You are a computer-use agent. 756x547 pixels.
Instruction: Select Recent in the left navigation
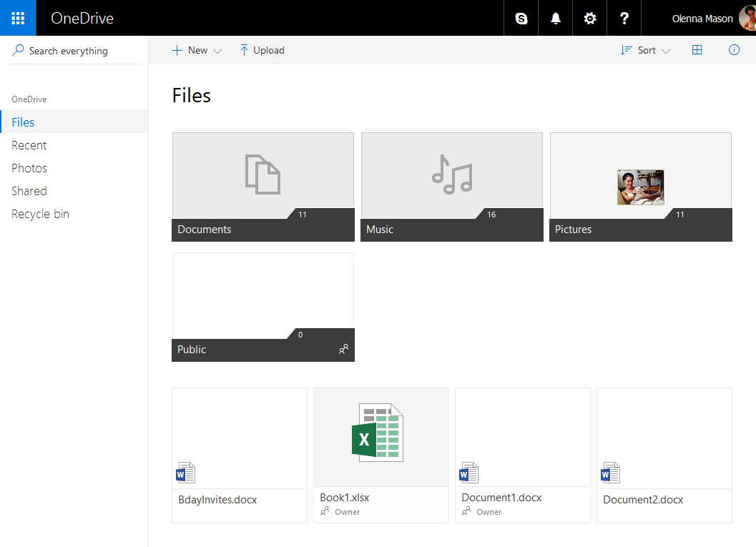[x=29, y=145]
